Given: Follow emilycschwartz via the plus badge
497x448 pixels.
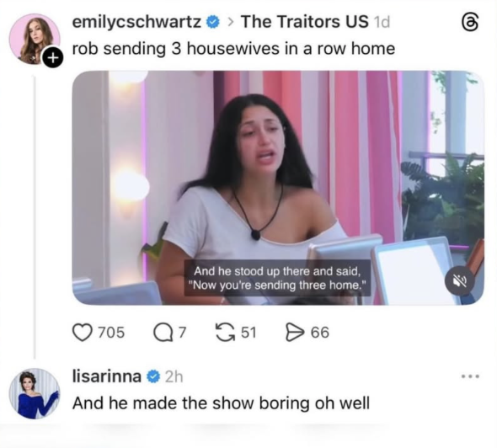Looking at the screenshot, I should 53,57.
